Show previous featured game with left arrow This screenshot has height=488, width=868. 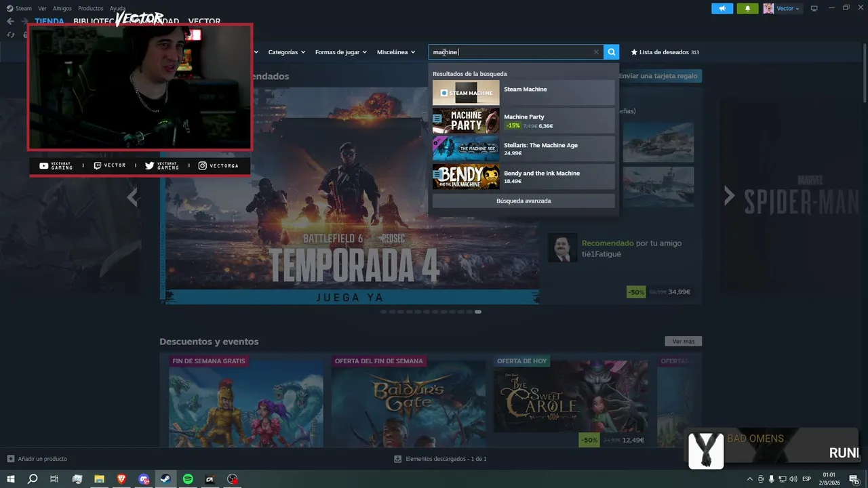click(133, 197)
